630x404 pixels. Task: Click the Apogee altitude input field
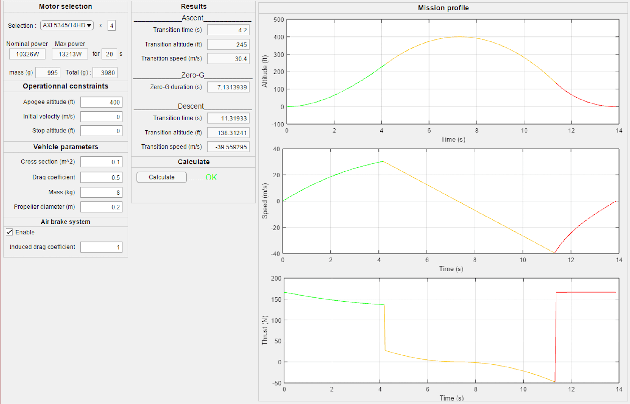point(101,102)
